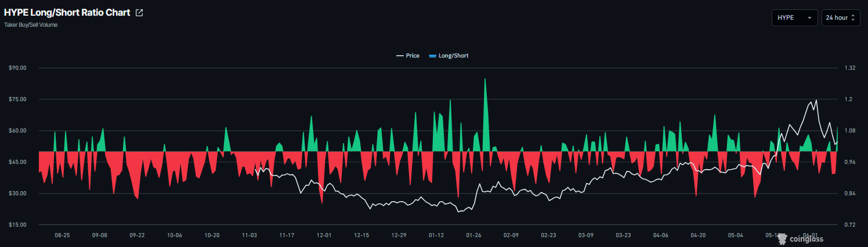Click the 24 hour stepper arrows

853,18
